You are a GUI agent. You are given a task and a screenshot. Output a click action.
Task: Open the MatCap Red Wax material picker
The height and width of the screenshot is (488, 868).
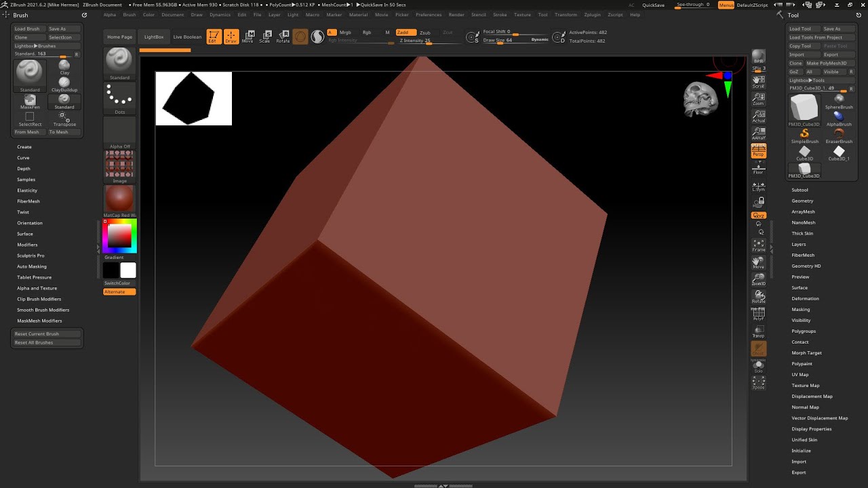click(x=119, y=201)
